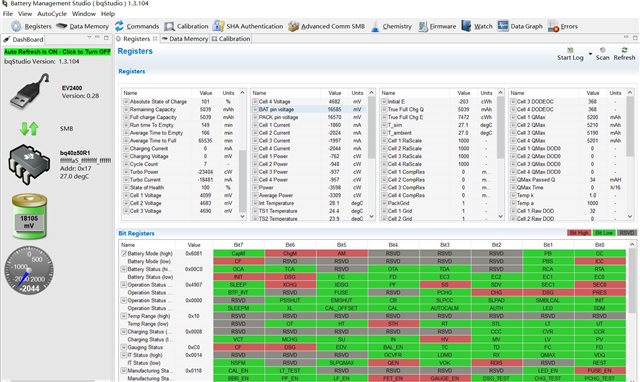Click the green SMB communication arrows icon
The image size is (640, 382).
coord(29,129)
